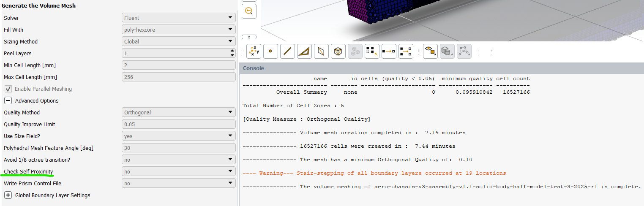
Task: Click the grid of squares with arrow icon
Action: 372,51
